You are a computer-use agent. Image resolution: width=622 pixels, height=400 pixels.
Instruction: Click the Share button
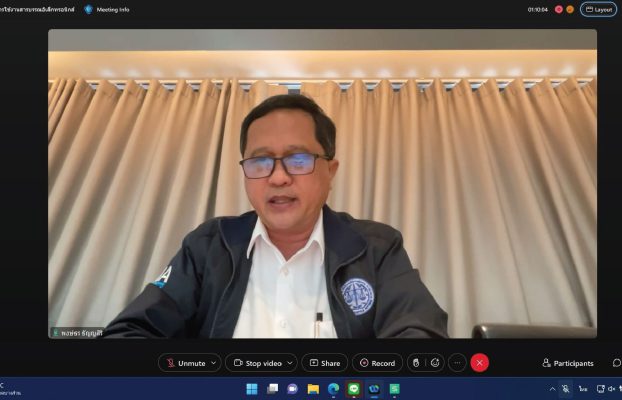tap(324, 363)
